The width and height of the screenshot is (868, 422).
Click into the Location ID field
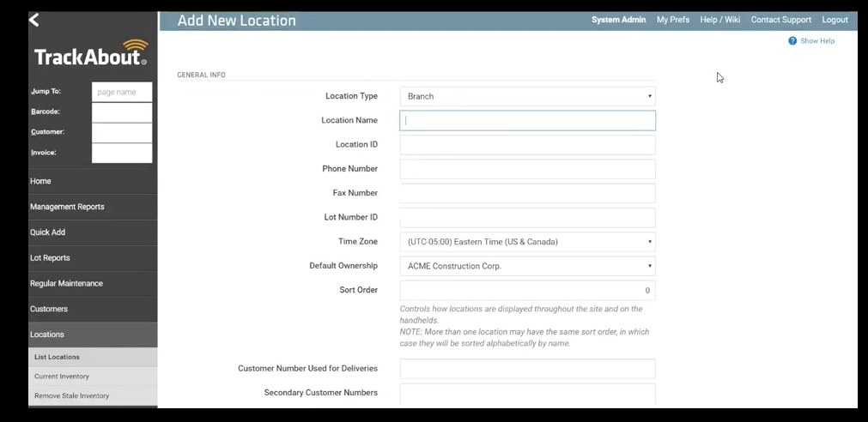click(527, 145)
